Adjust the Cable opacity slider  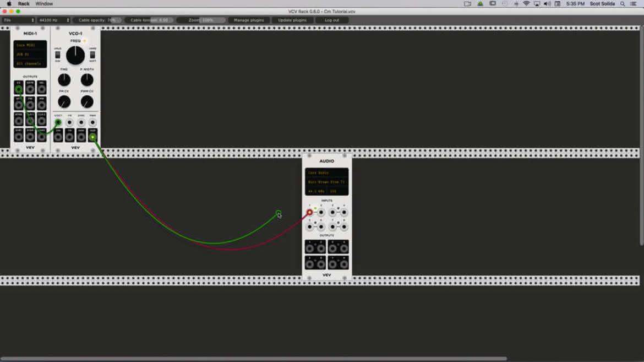[x=98, y=20]
